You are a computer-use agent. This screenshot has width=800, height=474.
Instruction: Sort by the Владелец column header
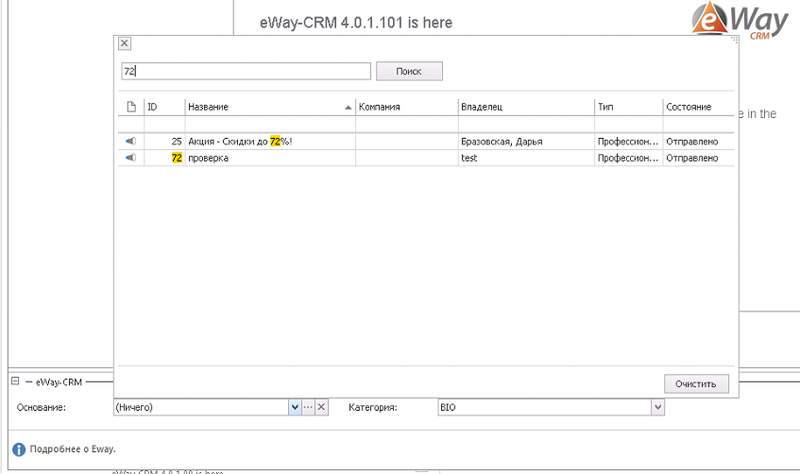pos(526,107)
